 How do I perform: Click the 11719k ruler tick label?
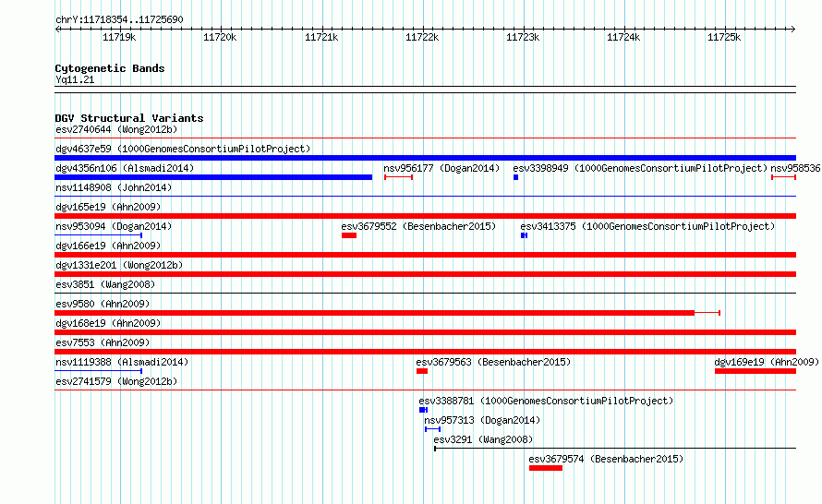pyautogui.click(x=119, y=37)
